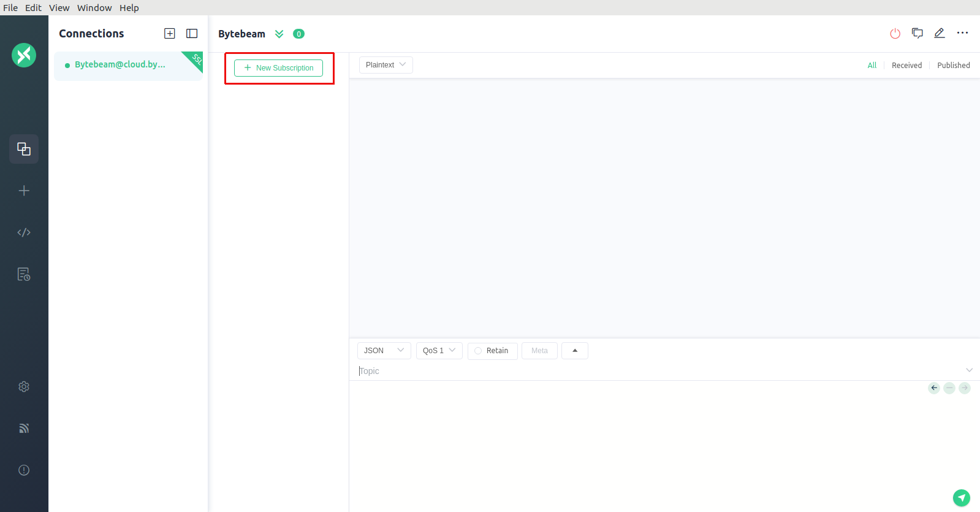Expand topic history chevron
Screen dimensions: 980x512
pos(970,370)
